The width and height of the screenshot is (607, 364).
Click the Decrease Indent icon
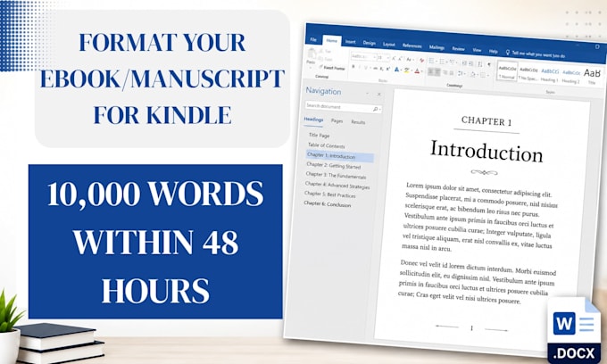[464, 63]
